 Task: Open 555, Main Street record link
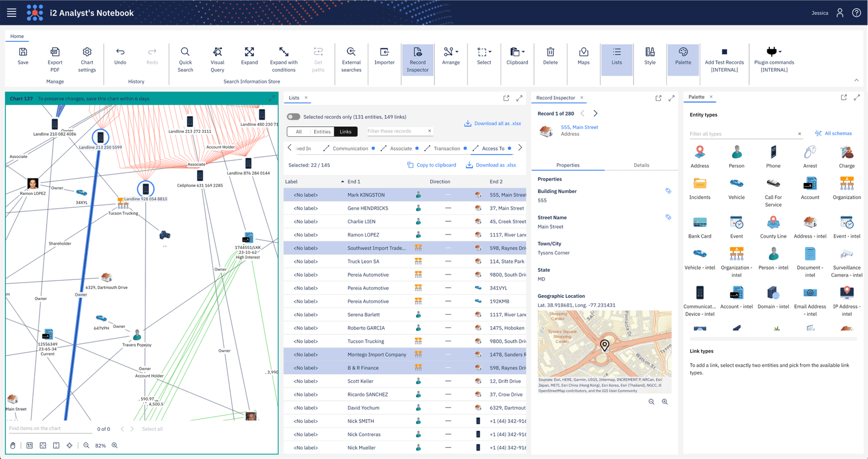[579, 127]
